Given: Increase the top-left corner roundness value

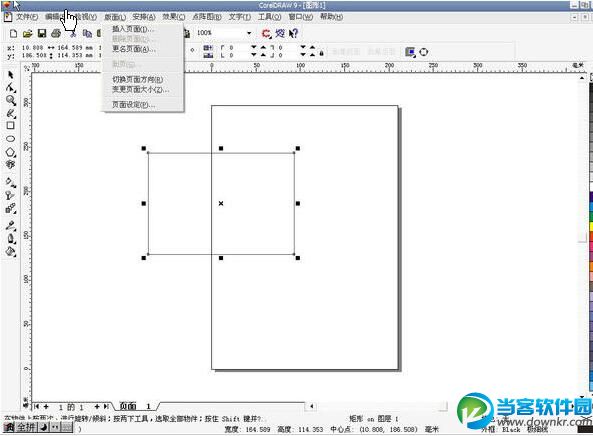Looking at the screenshot, I should point(263,47).
